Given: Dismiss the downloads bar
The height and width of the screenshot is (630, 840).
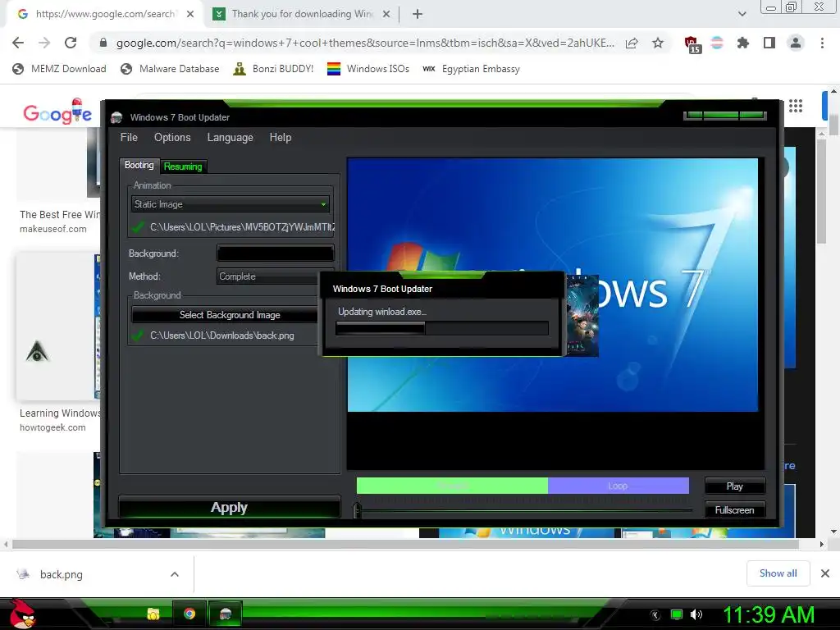Looking at the screenshot, I should click(825, 573).
